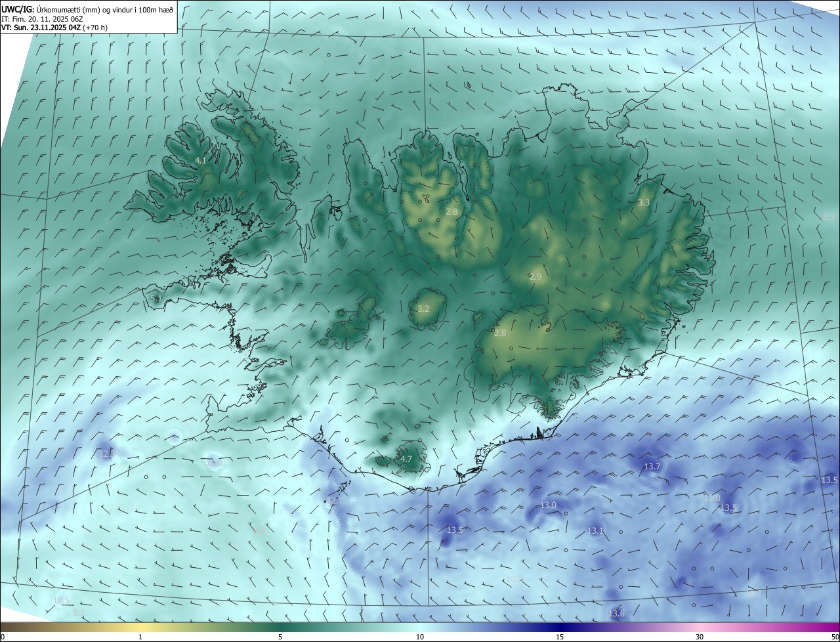This screenshot has height=642, width=840.
Task: Click the color bar tick label 15
Action: point(560,637)
